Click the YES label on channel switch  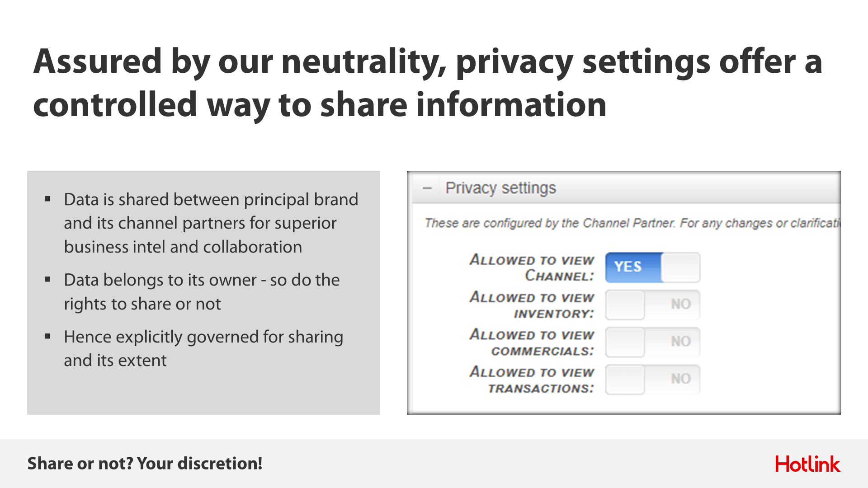pos(628,267)
